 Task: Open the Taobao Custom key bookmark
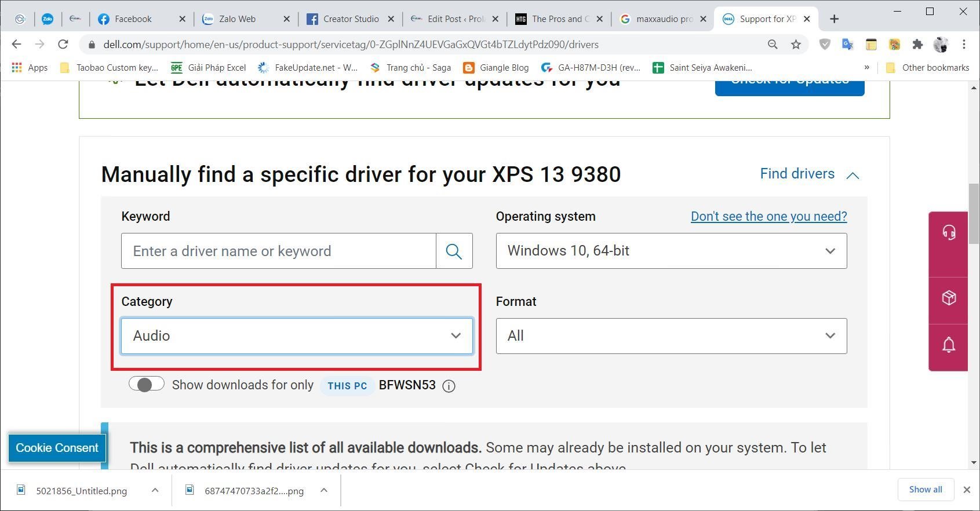tap(109, 68)
